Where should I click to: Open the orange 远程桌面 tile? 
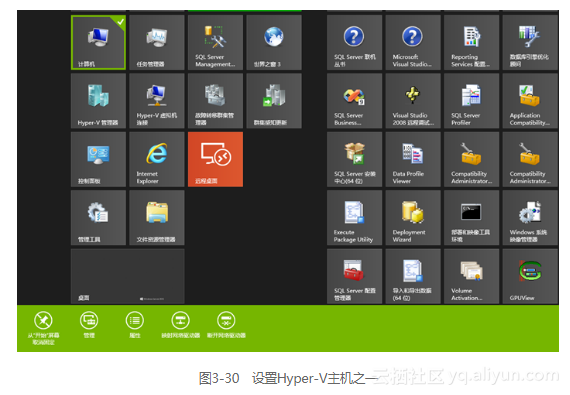point(215,160)
